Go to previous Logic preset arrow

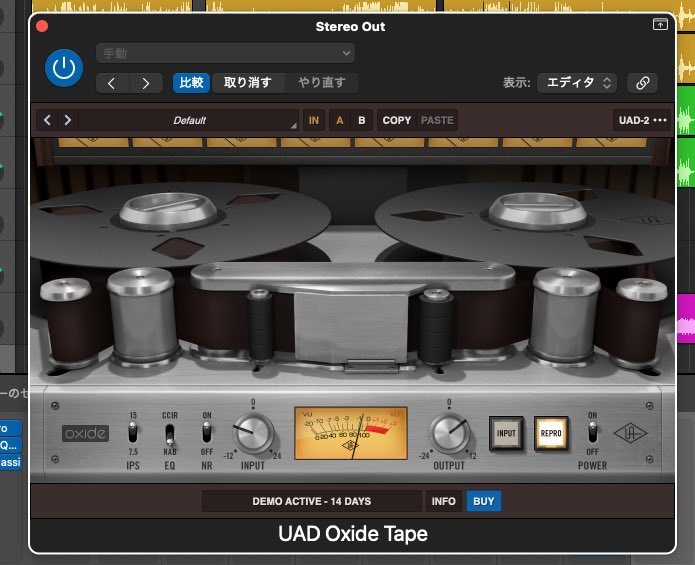pos(112,83)
